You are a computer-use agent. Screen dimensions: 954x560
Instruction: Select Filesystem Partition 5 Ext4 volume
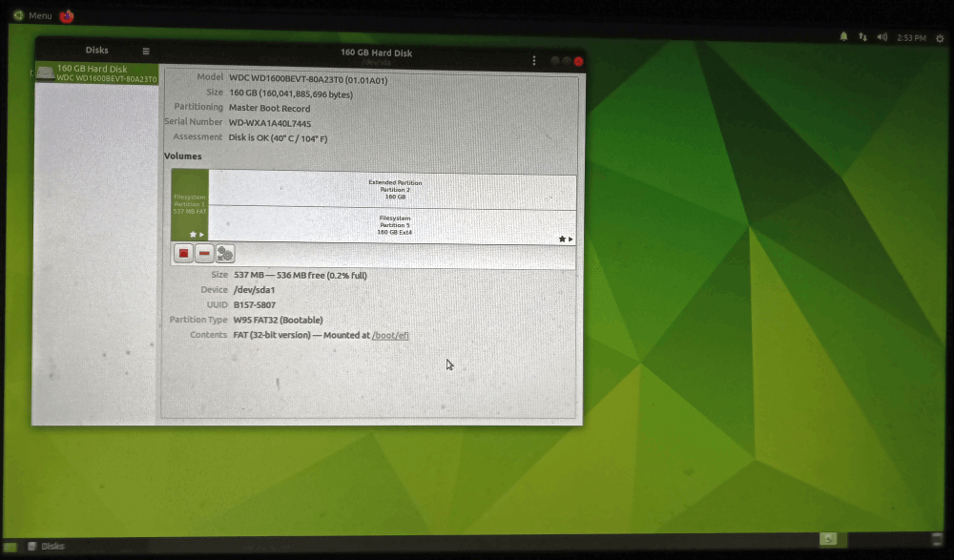point(393,226)
